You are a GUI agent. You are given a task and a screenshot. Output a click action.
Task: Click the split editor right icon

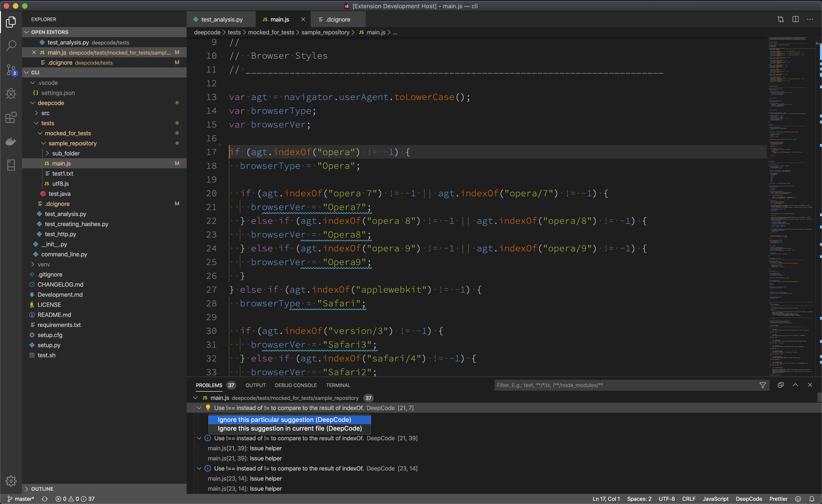click(x=795, y=19)
